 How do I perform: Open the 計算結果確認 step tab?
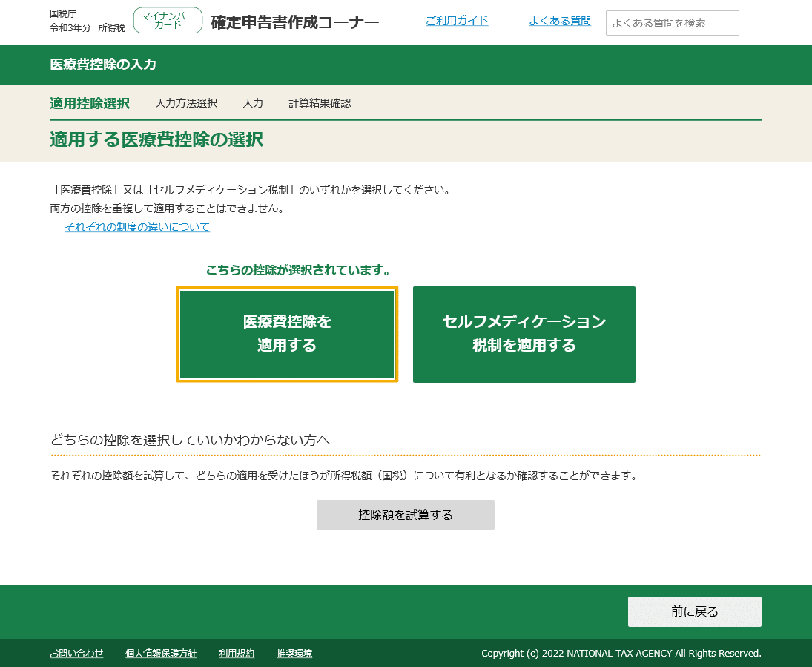(320, 103)
